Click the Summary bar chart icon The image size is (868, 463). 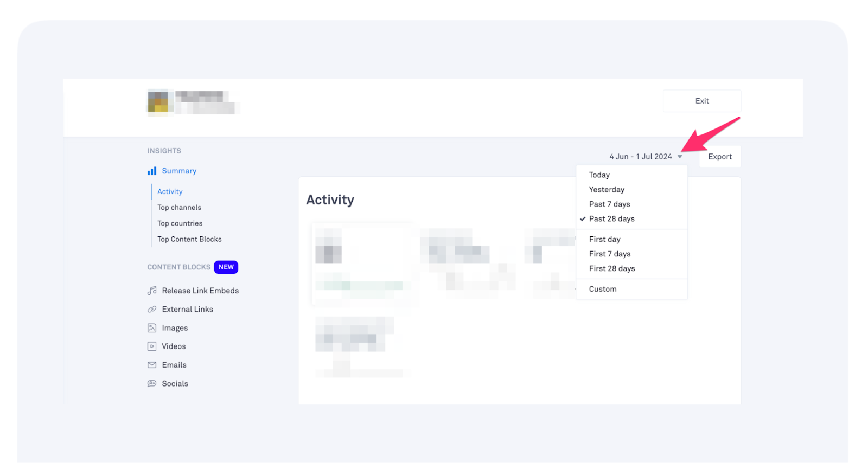tap(152, 171)
